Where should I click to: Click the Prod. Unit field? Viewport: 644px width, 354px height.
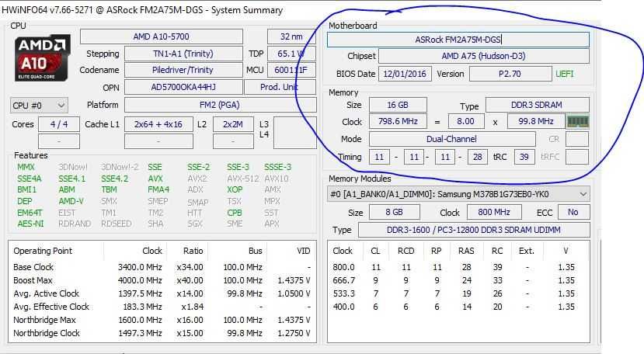[280, 87]
